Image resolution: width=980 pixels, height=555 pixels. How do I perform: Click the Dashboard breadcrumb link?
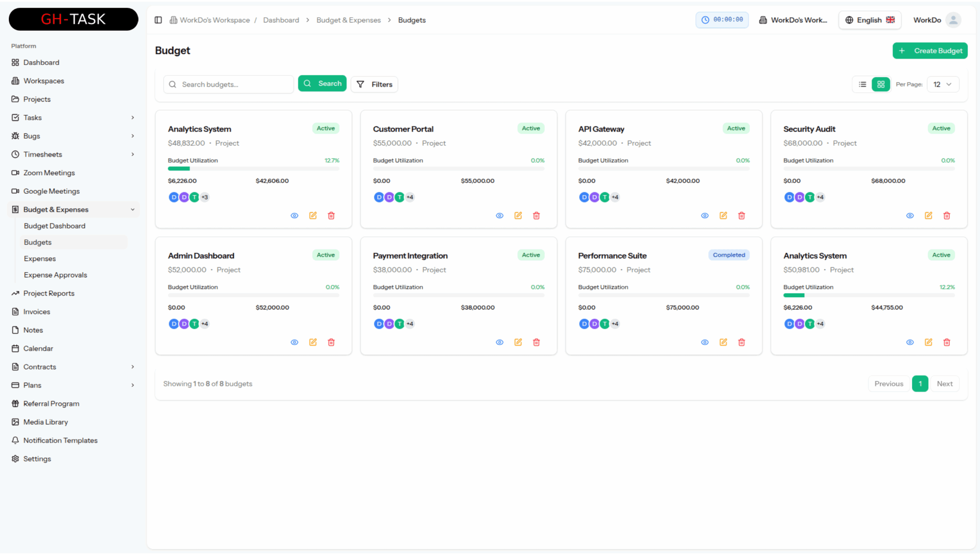point(281,20)
